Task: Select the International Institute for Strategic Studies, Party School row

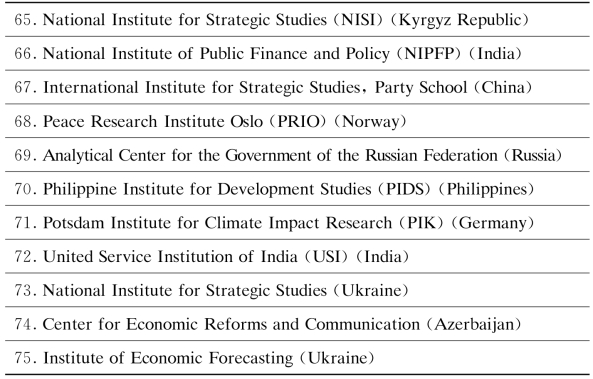Action: point(297,87)
